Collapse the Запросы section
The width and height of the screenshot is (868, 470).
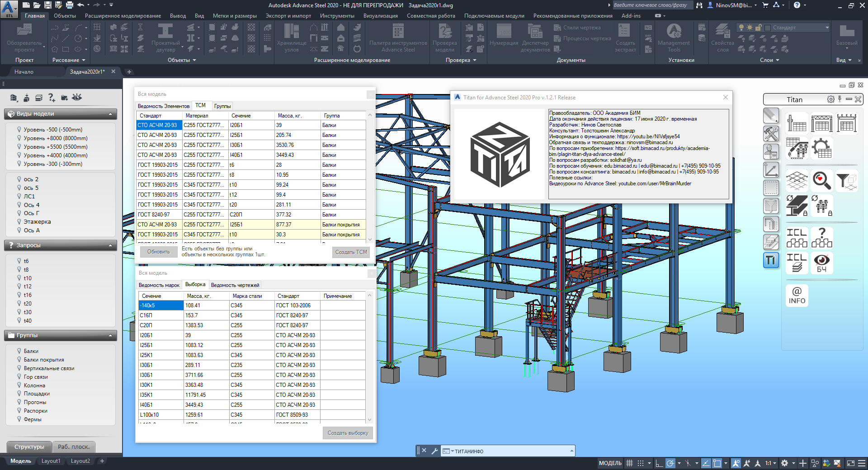point(110,245)
